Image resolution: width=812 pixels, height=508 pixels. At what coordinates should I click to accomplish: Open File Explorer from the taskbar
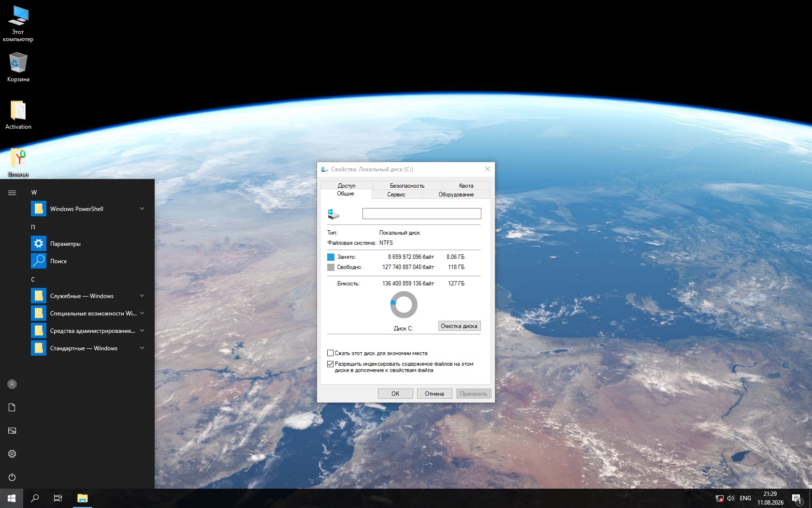coord(83,498)
